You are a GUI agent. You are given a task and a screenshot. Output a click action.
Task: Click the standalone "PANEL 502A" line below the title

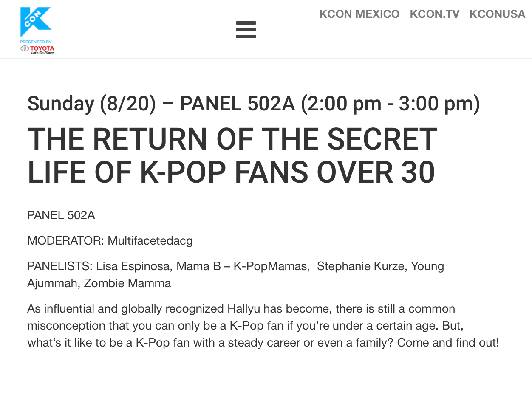point(61,215)
